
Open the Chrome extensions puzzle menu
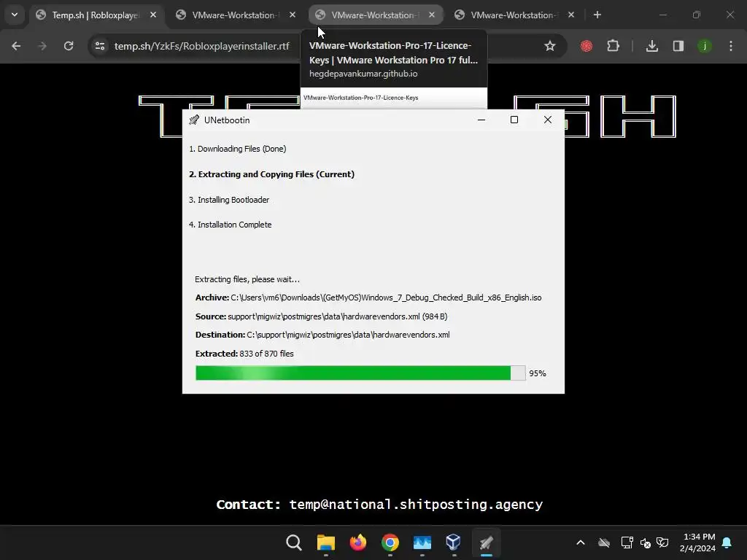tap(613, 46)
